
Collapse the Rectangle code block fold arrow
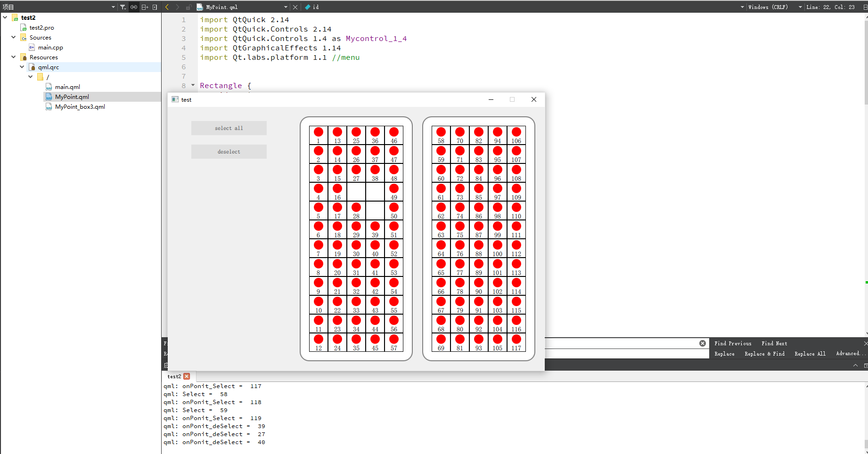coord(193,85)
